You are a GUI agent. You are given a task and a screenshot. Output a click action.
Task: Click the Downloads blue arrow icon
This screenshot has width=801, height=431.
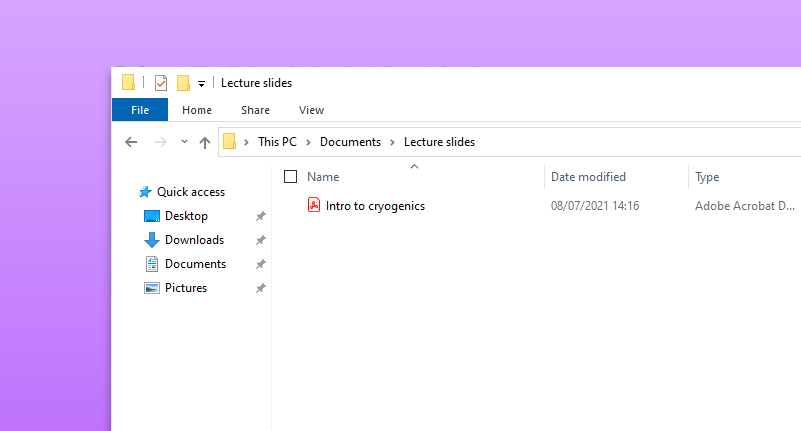tap(152, 240)
